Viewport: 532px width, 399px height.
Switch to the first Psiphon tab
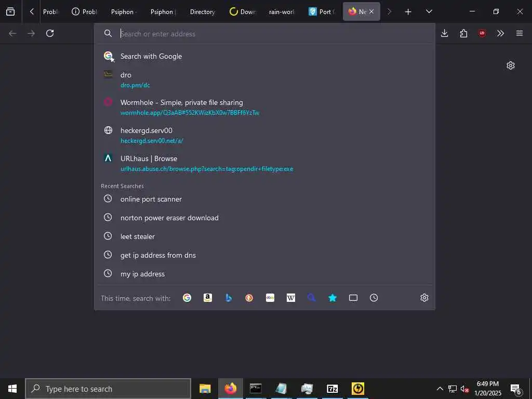(124, 12)
